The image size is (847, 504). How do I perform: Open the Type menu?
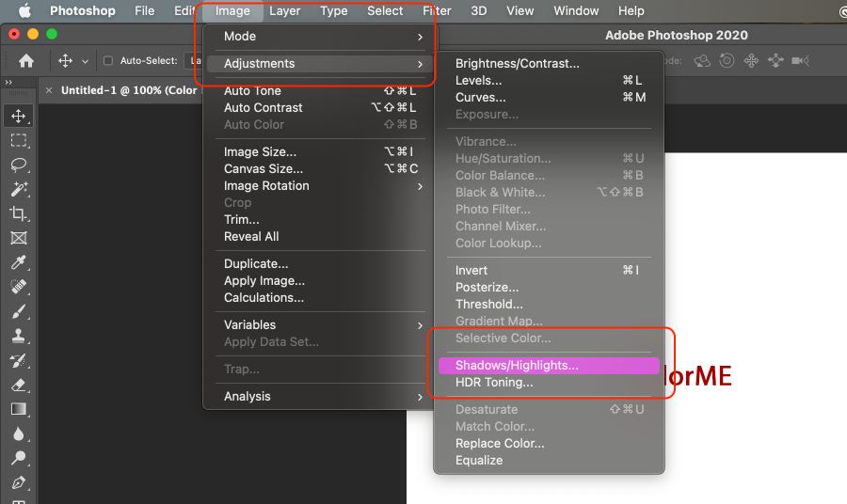point(334,10)
